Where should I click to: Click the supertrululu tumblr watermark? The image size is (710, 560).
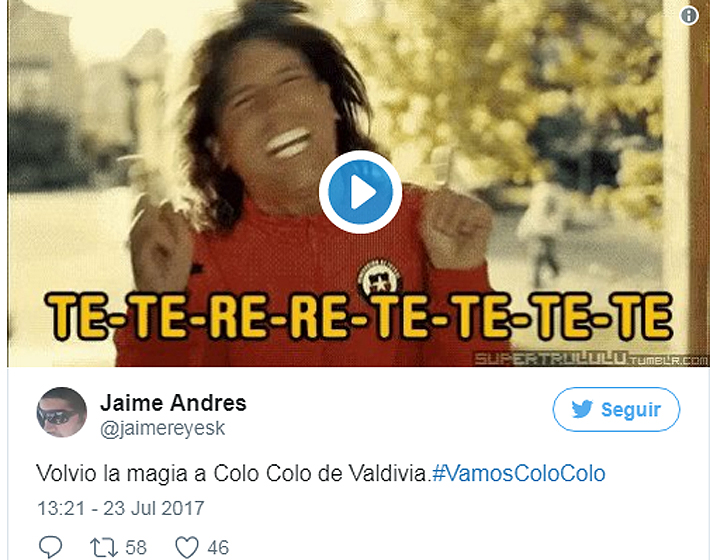pos(591,359)
